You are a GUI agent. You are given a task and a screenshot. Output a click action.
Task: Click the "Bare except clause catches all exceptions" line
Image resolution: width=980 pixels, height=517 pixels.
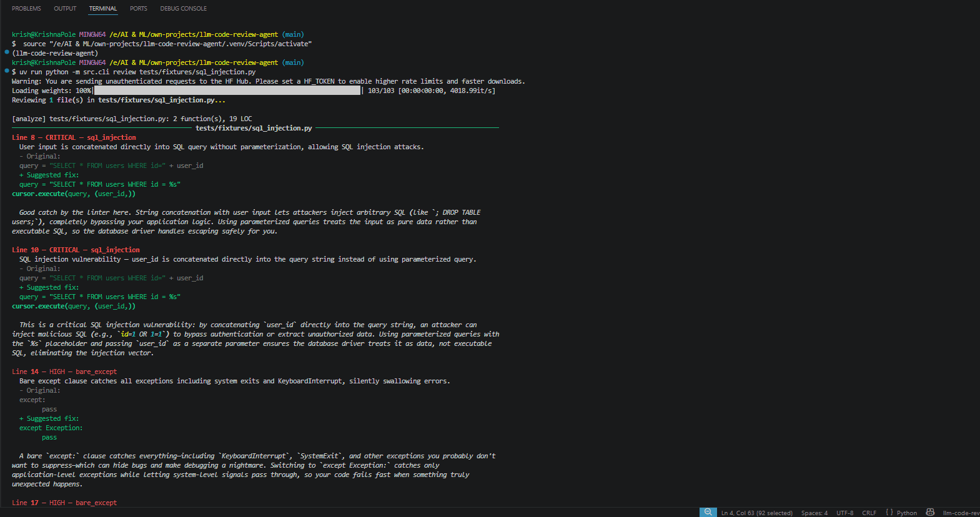(235, 381)
